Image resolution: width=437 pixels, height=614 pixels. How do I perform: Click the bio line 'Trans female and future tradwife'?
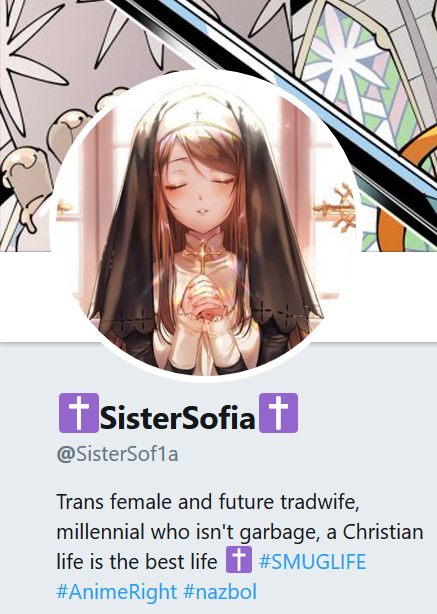(208, 502)
